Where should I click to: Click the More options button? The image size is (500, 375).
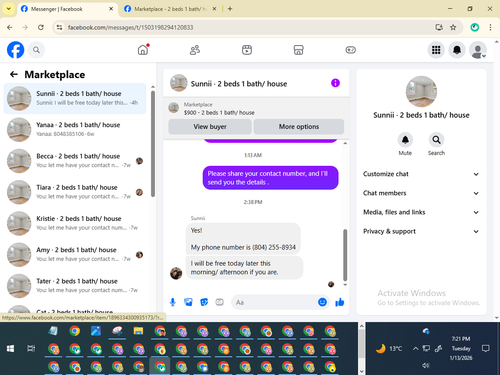pyautogui.click(x=299, y=127)
